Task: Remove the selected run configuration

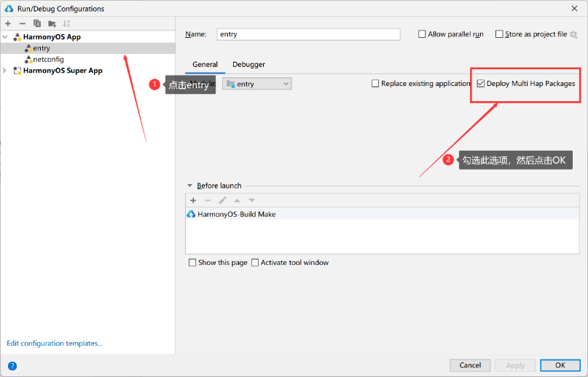Action: coord(23,23)
